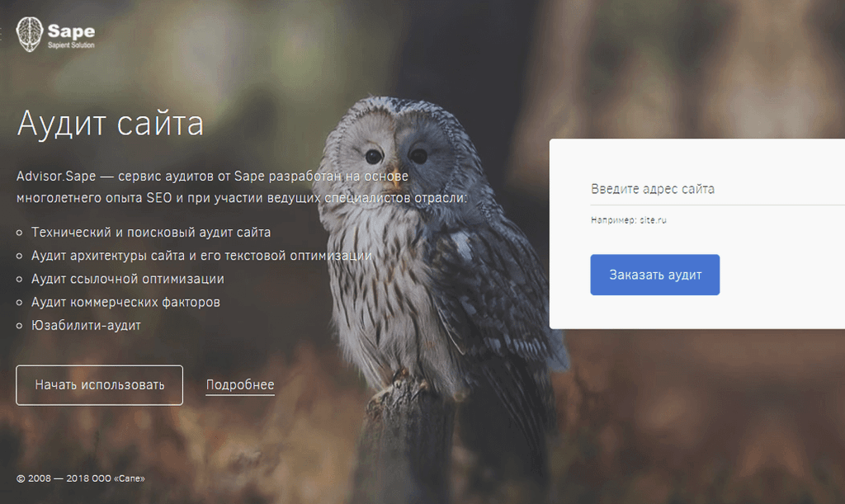The height and width of the screenshot is (504, 845).
Task: Select Аудит архитектуры сайта list item
Action: pyautogui.click(x=201, y=256)
